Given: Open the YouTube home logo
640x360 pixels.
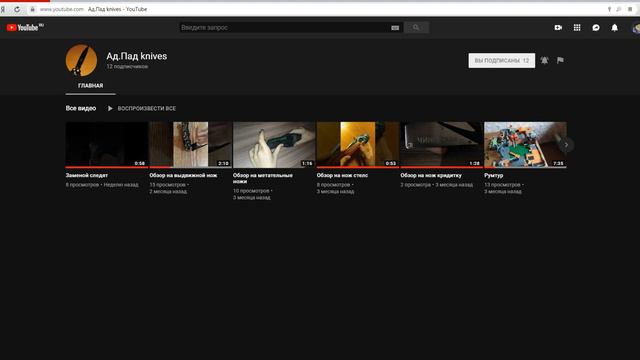Looking at the screenshot, I should pyautogui.click(x=25, y=27).
